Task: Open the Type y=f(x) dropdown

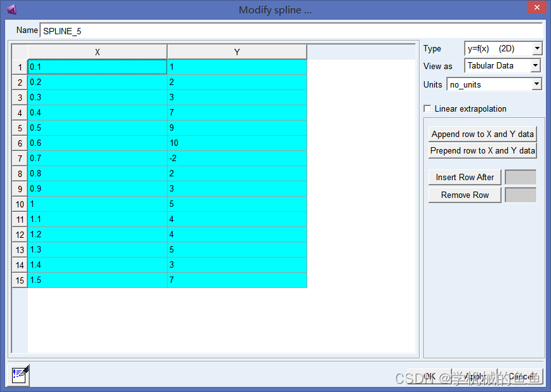Action: pyautogui.click(x=503, y=48)
